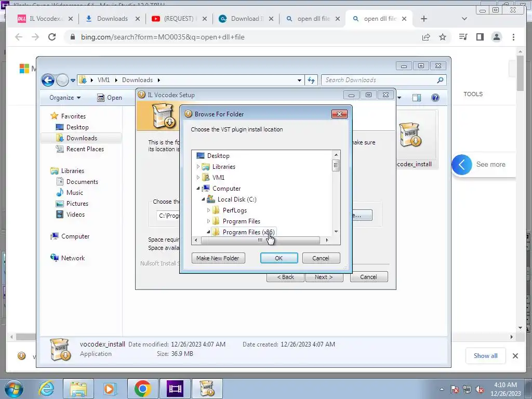Close the Chrome downloads bar
The image size is (532, 399).
click(x=515, y=355)
